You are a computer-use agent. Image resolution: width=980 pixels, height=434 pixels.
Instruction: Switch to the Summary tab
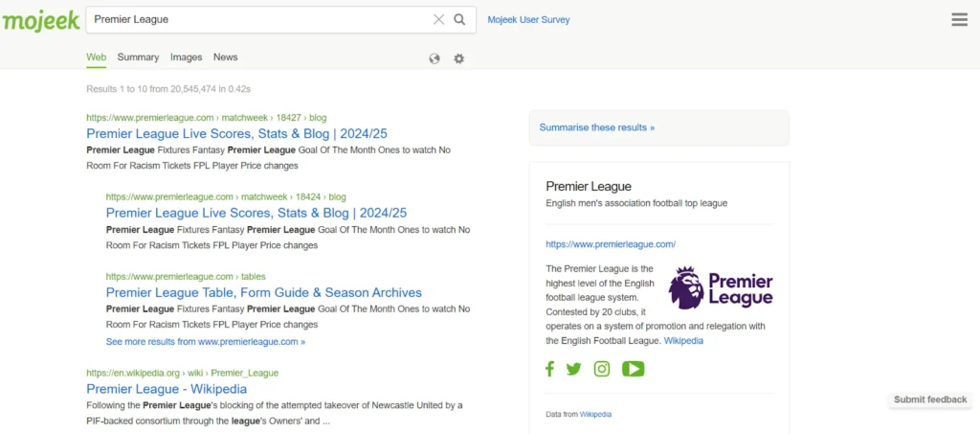click(138, 57)
